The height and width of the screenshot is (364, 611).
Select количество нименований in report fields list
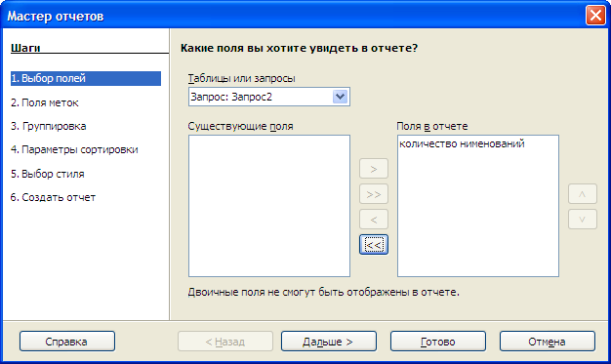click(462, 143)
